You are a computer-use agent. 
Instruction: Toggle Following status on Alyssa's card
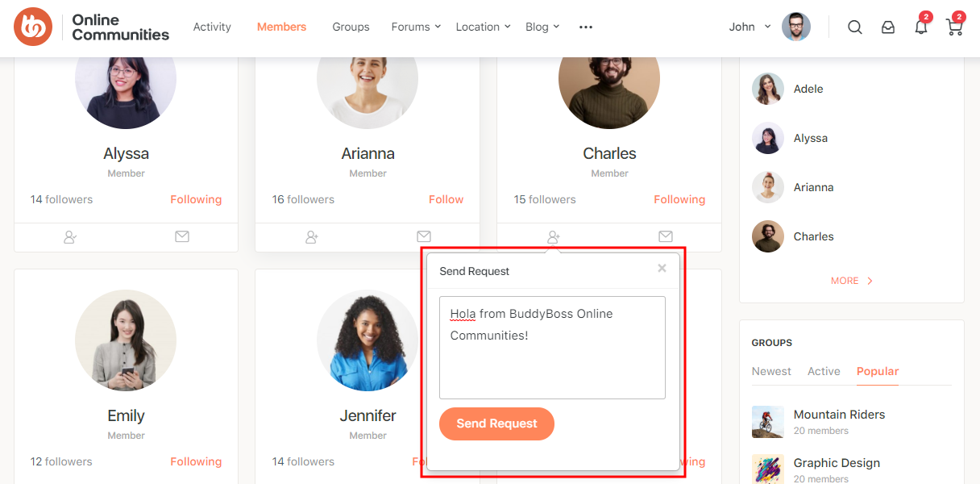pos(196,199)
